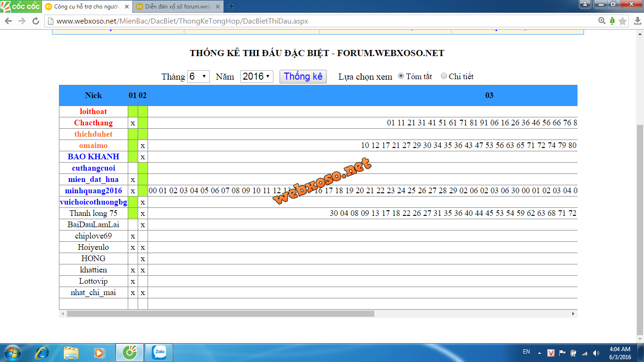Click the loithoat nick link
The height and width of the screenshot is (362, 644).
(93, 112)
